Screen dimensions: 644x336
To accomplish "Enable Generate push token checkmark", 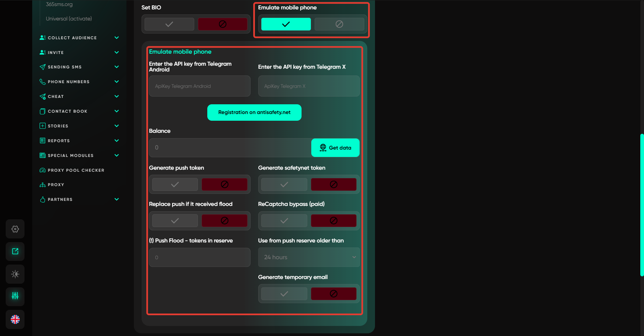I will (x=175, y=184).
